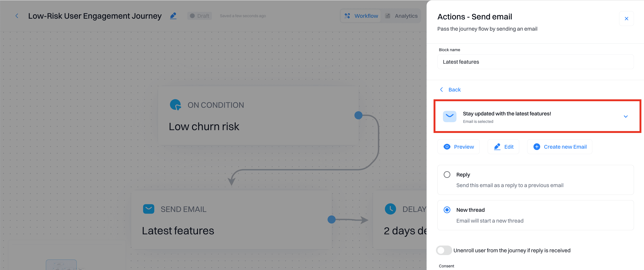
Task: Click the Delay clock icon
Action: tap(390, 209)
